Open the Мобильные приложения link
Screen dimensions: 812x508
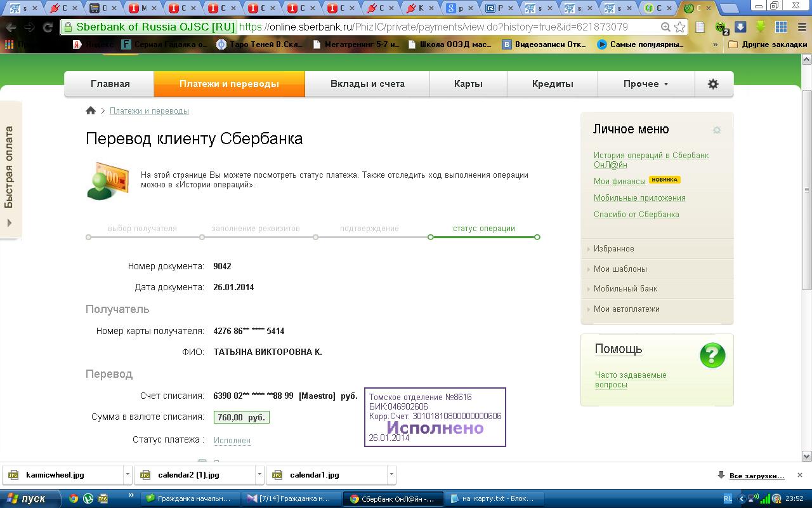click(x=639, y=198)
